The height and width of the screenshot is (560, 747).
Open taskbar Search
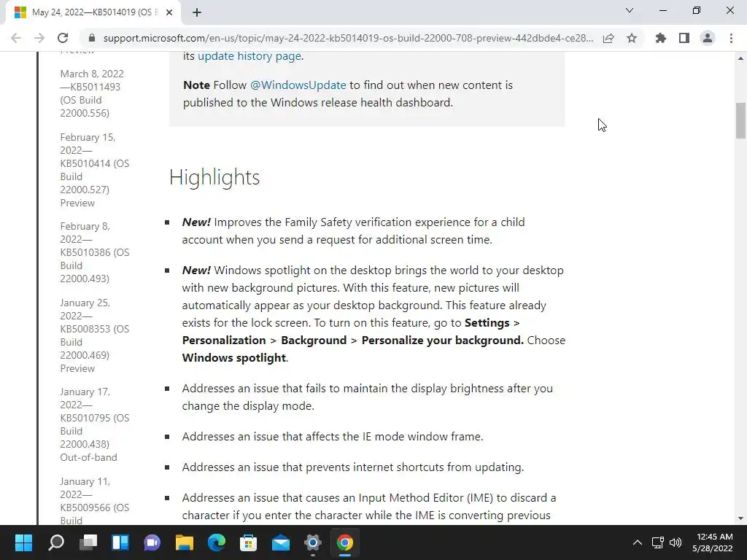(x=55, y=542)
